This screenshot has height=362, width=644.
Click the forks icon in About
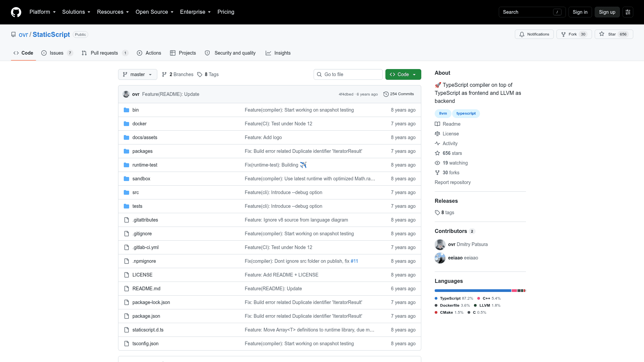pos(437,173)
